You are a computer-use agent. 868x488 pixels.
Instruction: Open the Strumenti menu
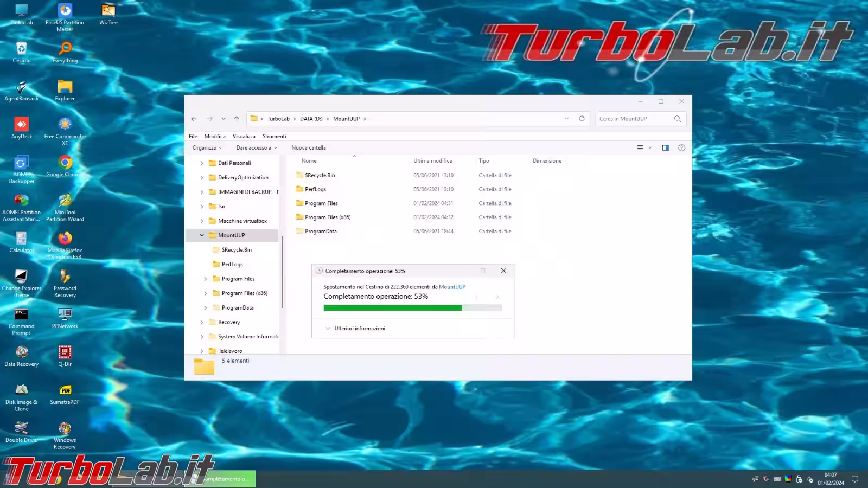274,137
